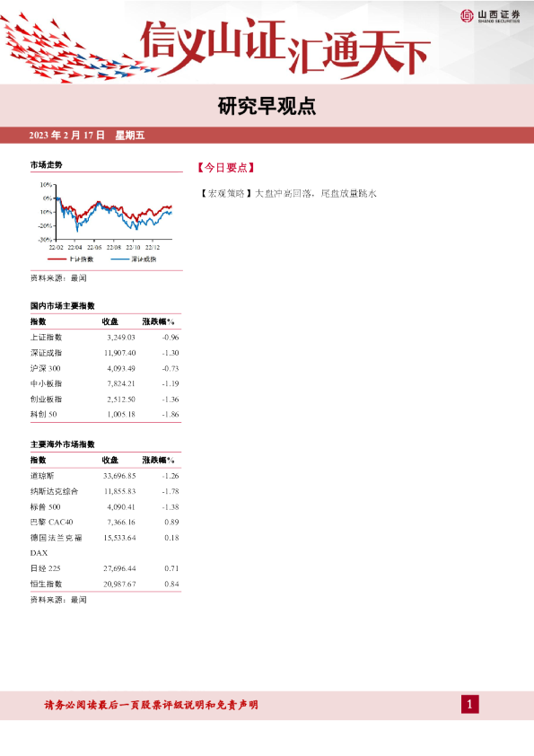Click the 创业板指 row
This screenshot has width=534, height=756.
(105, 400)
